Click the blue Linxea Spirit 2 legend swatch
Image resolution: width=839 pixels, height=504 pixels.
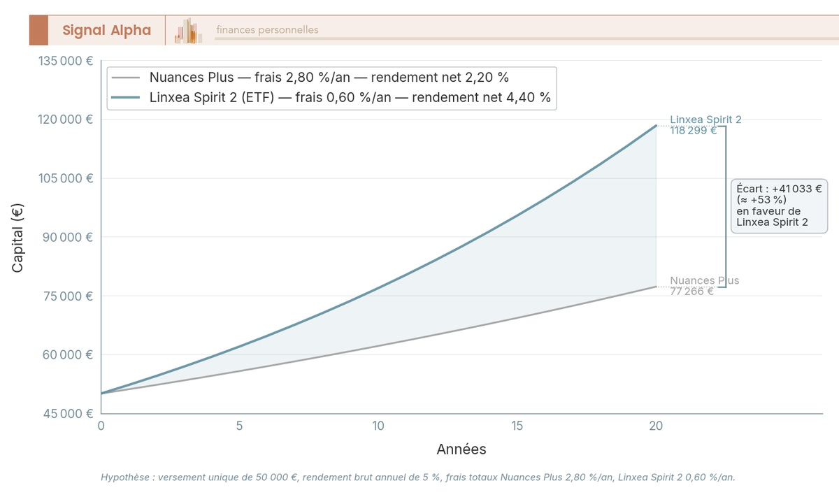tap(126, 98)
